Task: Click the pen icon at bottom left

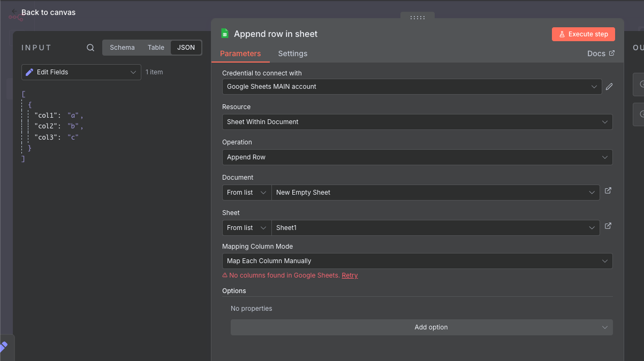Action: pos(3,347)
